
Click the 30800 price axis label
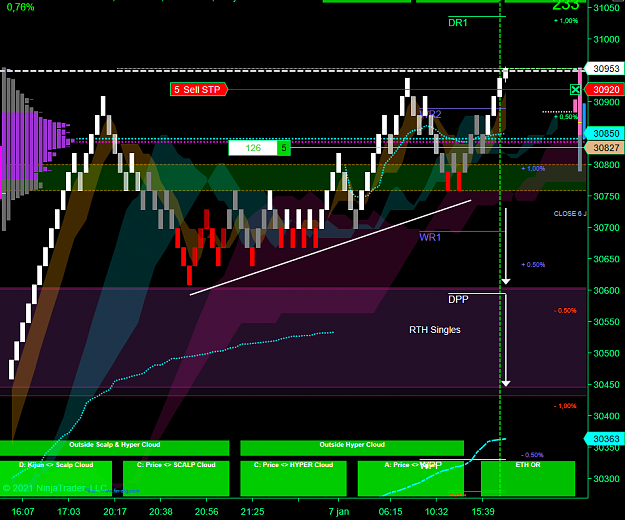(606, 165)
